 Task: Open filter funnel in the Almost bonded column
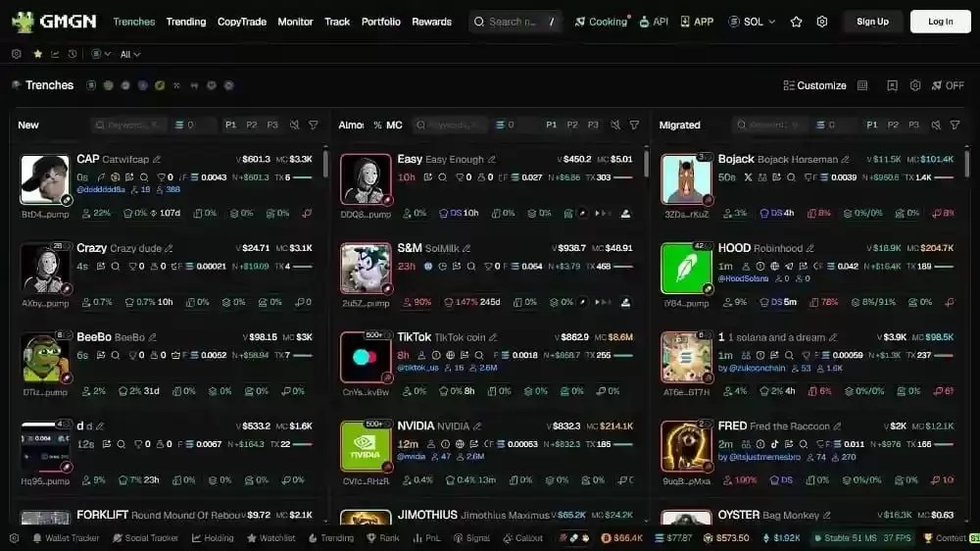(x=634, y=125)
